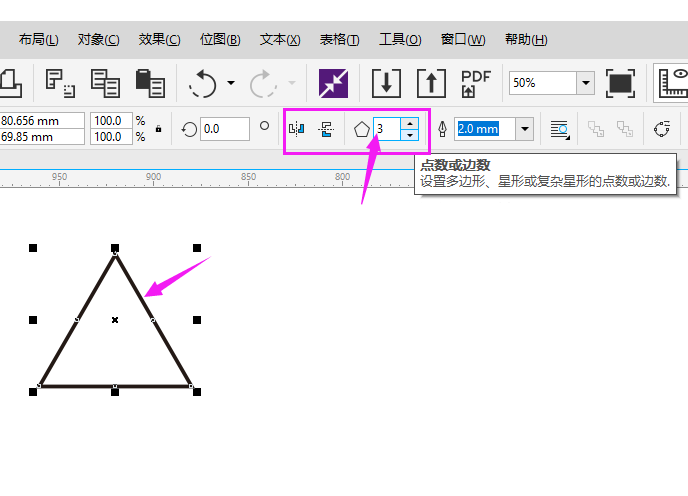The image size is (688, 496).
Task: Click the to front of layer icon
Action: click(596, 129)
